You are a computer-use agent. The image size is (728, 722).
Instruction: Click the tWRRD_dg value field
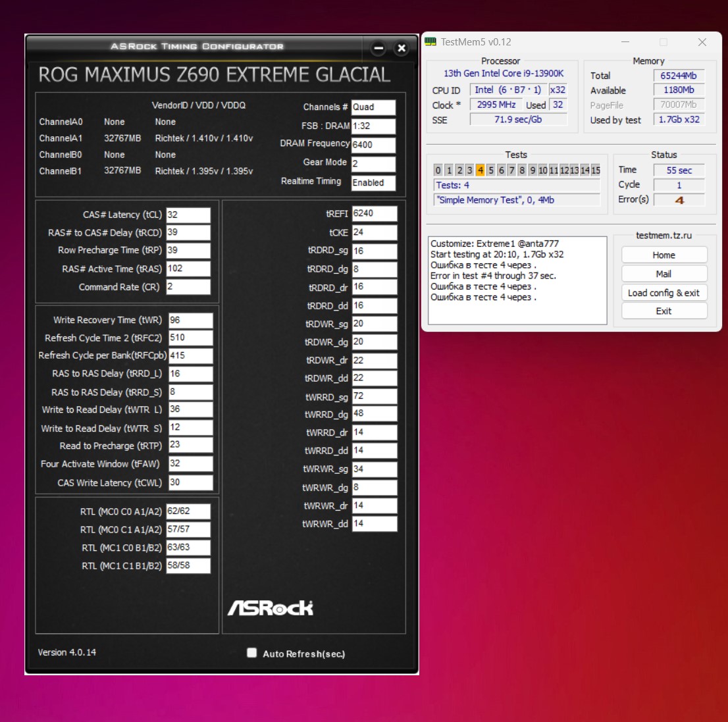(375, 414)
